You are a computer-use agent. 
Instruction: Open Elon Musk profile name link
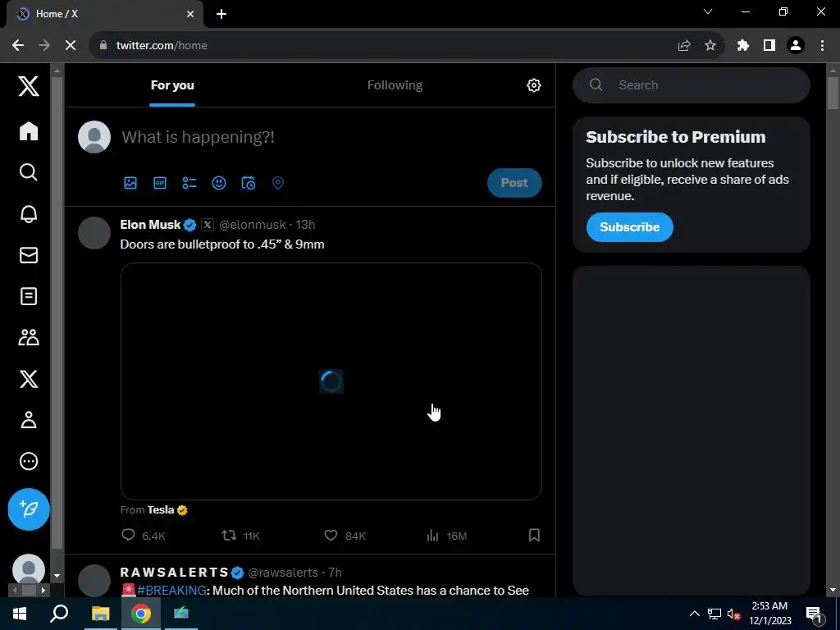pyautogui.click(x=151, y=225)
